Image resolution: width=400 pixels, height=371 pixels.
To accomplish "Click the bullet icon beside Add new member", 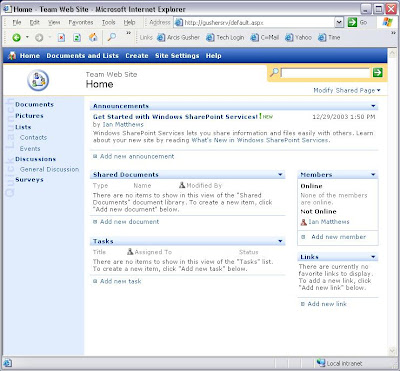I will click(x=303, y=237).
